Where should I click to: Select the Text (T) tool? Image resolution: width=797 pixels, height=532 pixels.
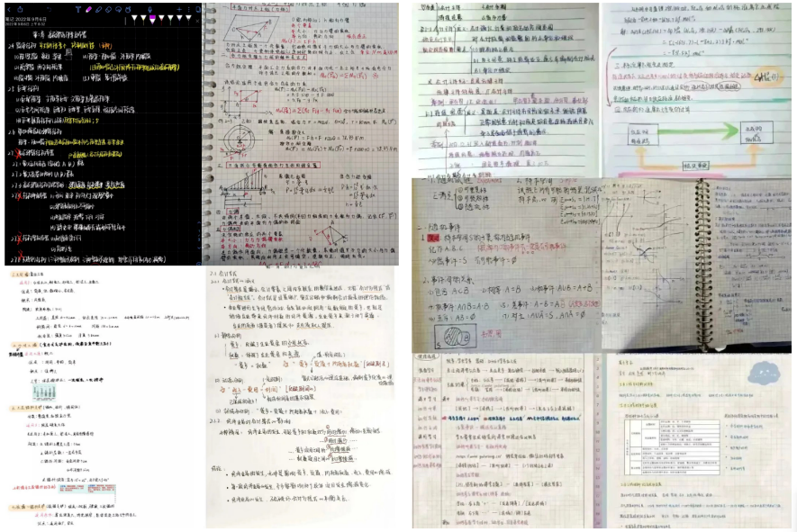coord(77,9)
